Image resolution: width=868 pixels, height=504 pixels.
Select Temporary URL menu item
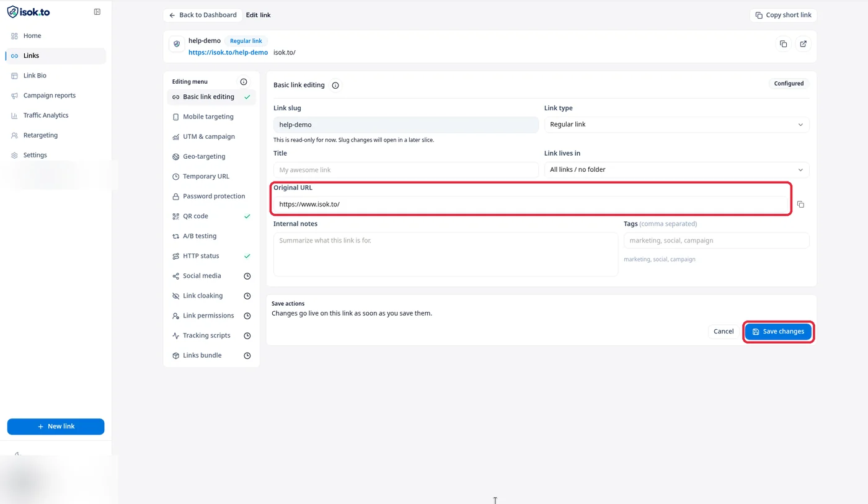[211, 177]
